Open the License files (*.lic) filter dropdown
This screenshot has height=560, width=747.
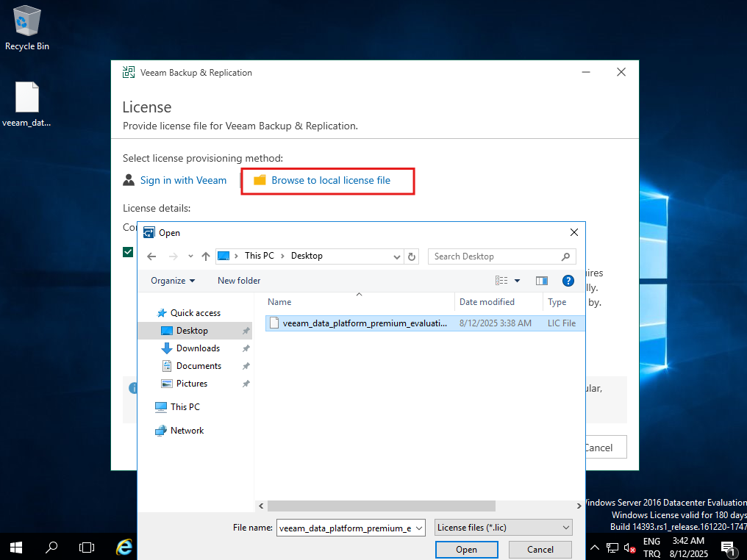(x=504, y=528)
